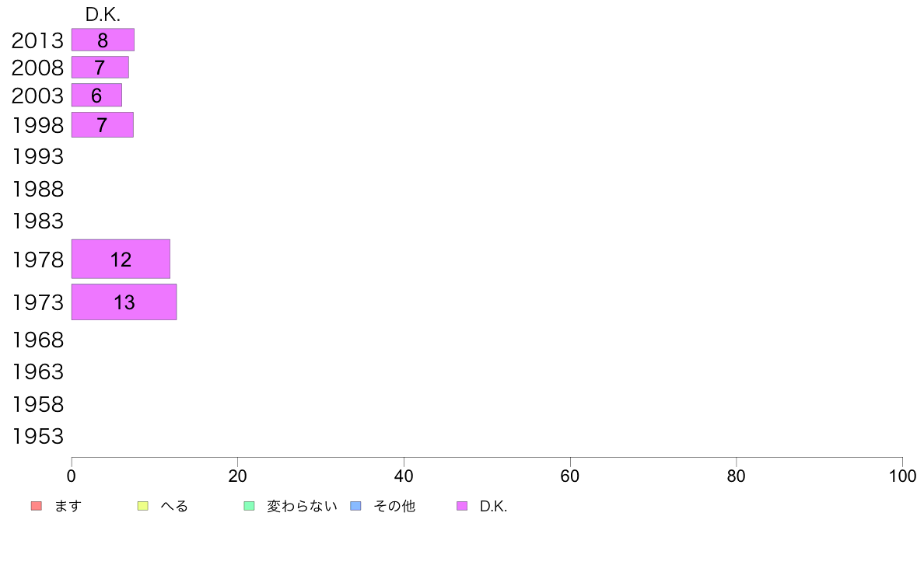Select the 1978 bar showing 12
Viewport: 924px width, 572px height.
coord(121,260)
